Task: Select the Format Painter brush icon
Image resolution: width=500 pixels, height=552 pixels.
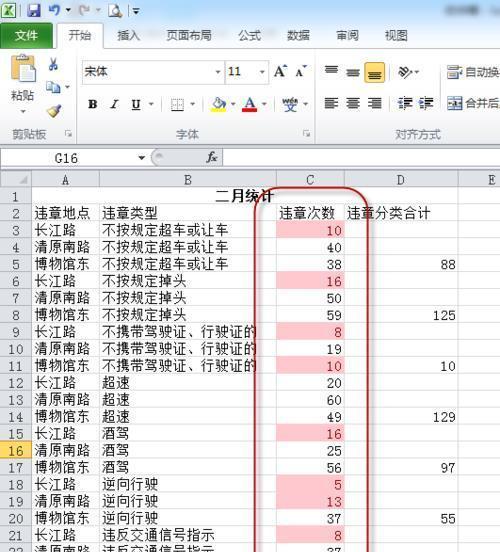Action: click(54, 111)
